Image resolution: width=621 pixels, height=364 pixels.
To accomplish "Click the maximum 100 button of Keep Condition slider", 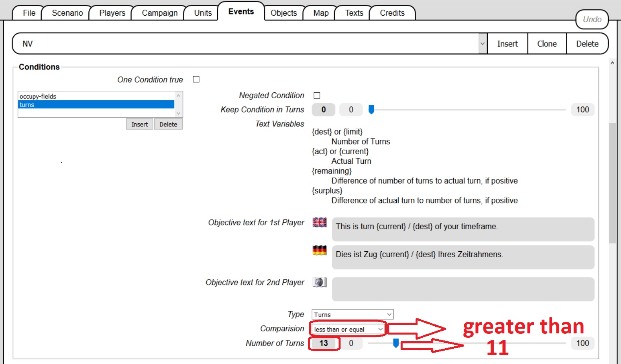I will point(583,110).
